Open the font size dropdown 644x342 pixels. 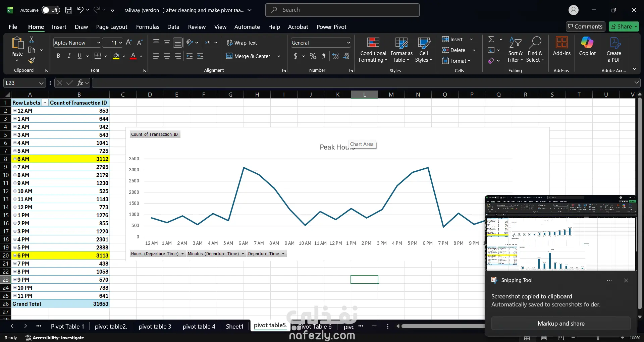pyautogui.click(x=120, y=43)
